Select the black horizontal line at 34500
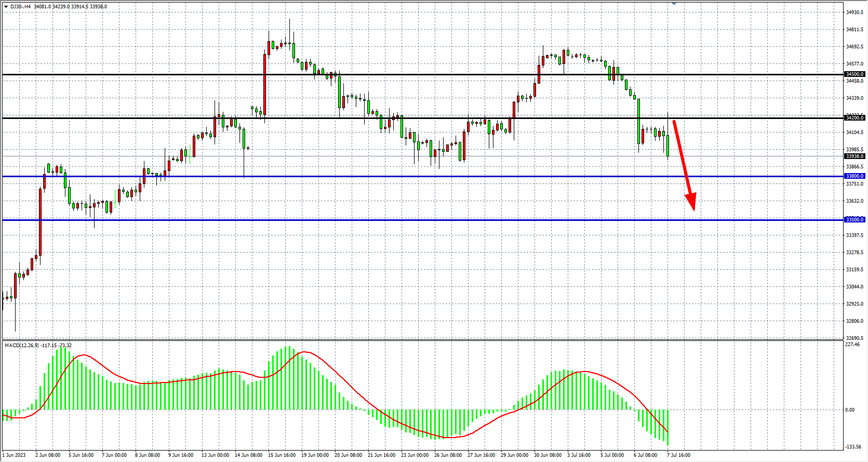The image size is (868, 462). (416, 75)
